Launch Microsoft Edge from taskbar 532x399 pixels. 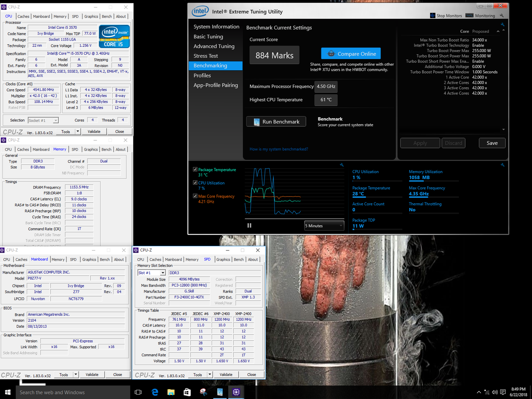(x=155, y=392)
